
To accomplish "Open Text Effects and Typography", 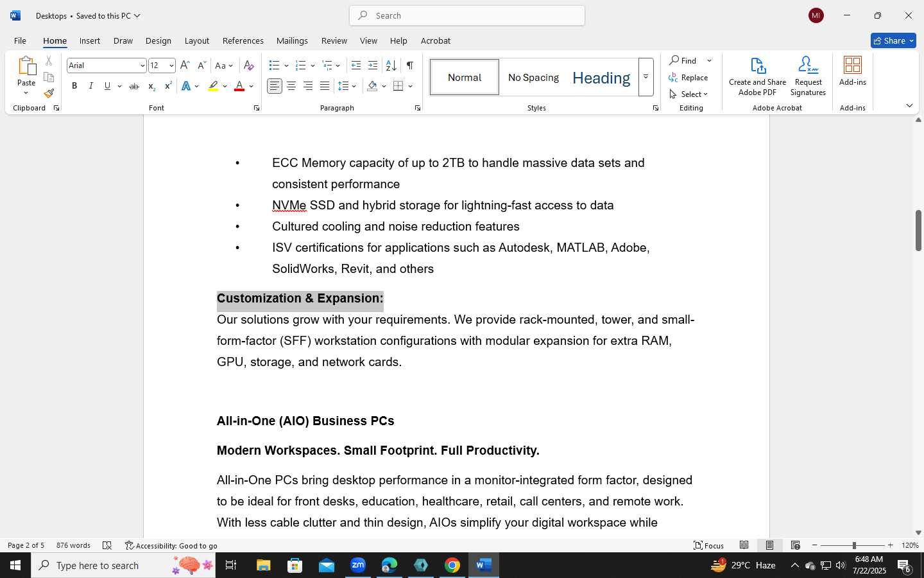I will [x=186, y=86].
